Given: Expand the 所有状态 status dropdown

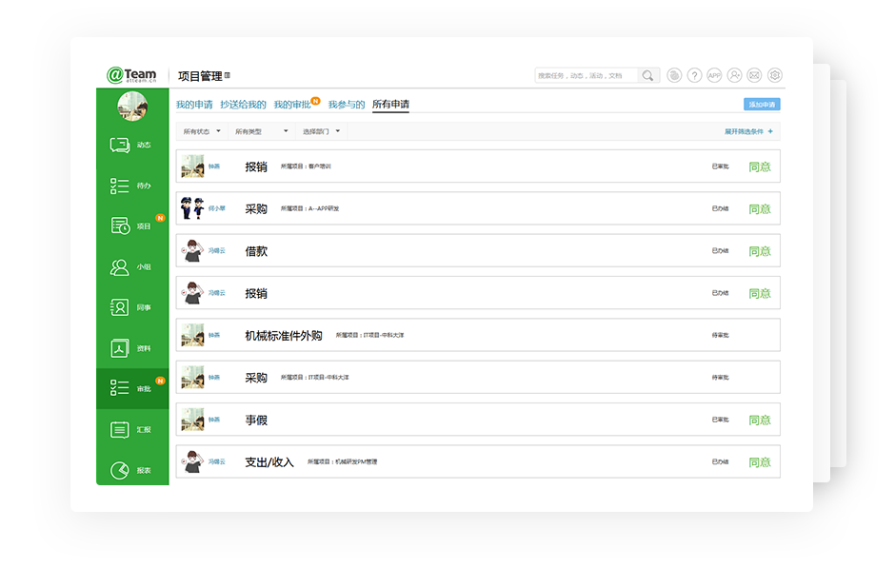Looking at the screenshot, I should 202,131.
